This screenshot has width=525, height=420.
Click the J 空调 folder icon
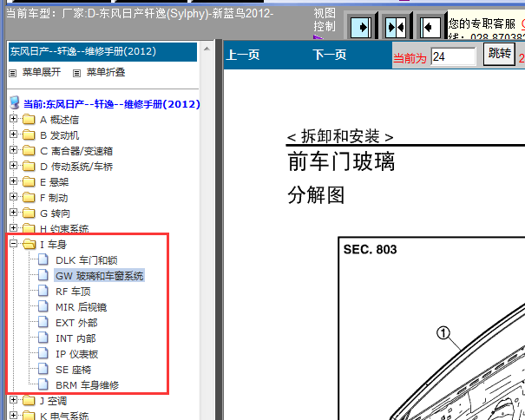coord(29,401)
